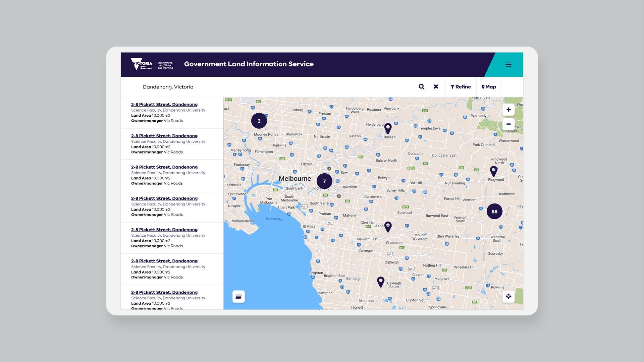Click the locate-me crosshair button

point(508,296)
